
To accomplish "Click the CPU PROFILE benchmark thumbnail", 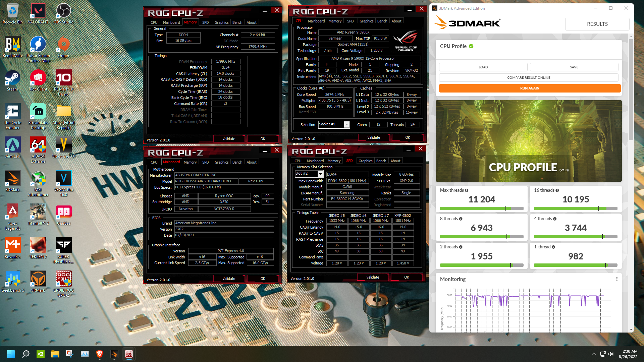I will (529, 141).
